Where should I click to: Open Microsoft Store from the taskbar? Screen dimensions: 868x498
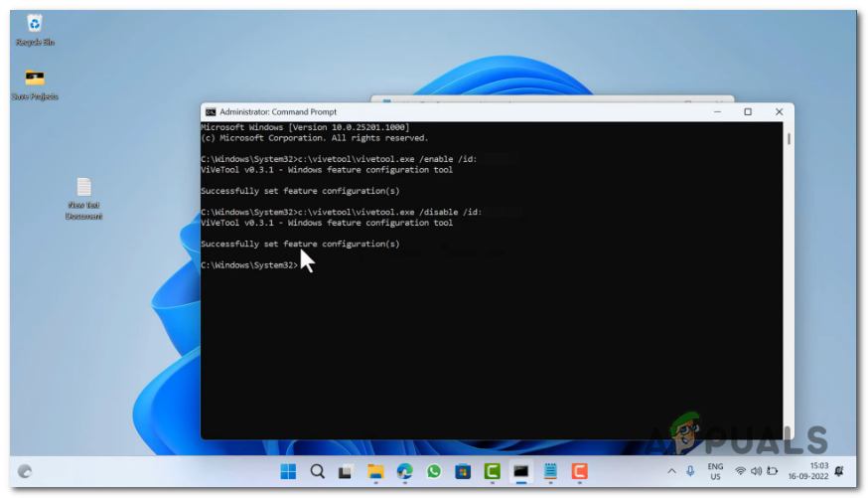click(463, 471)
